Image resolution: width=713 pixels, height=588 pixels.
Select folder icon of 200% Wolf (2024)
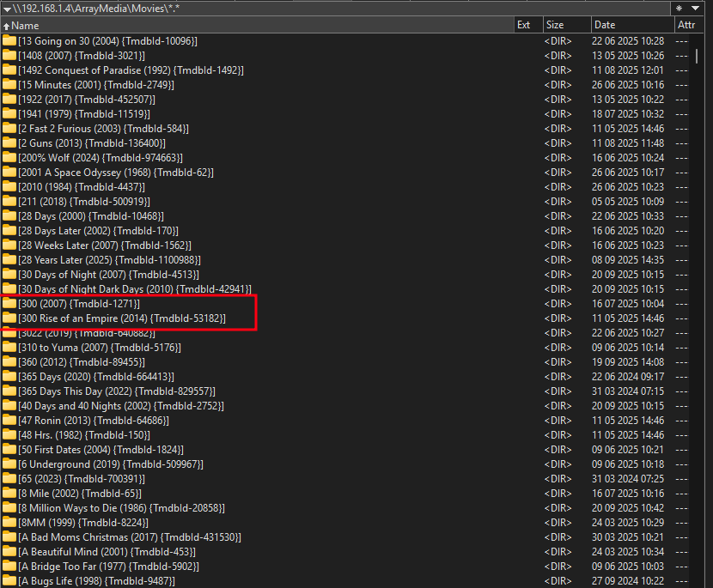pos(9,158)
